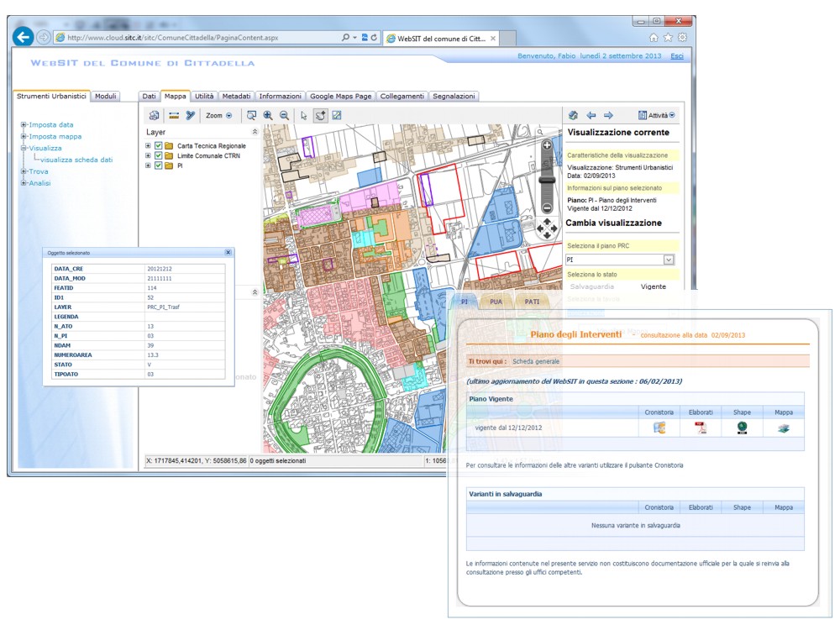The width and height of the screenshot is (840, 630).
Task: Select the Salvaguardia state option
Action: tap(592, 286)
